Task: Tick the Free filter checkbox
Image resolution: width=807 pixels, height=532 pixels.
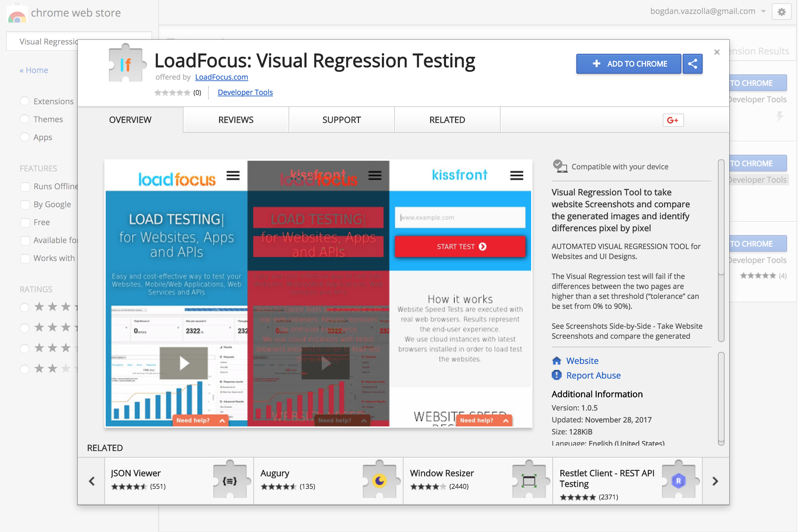Action: [25, 222]
